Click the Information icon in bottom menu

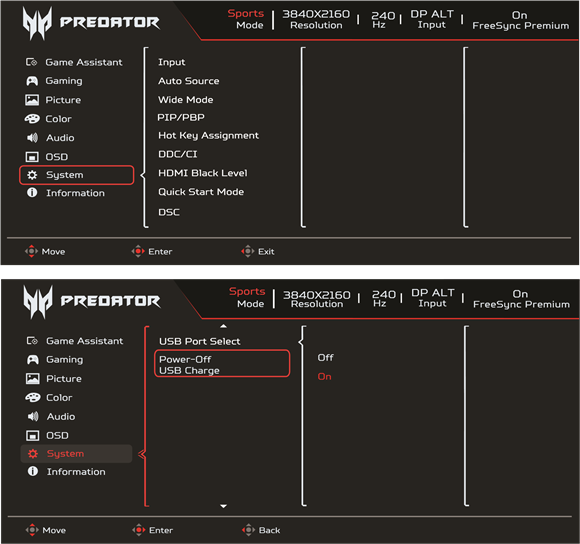click(x=33, y=471)
